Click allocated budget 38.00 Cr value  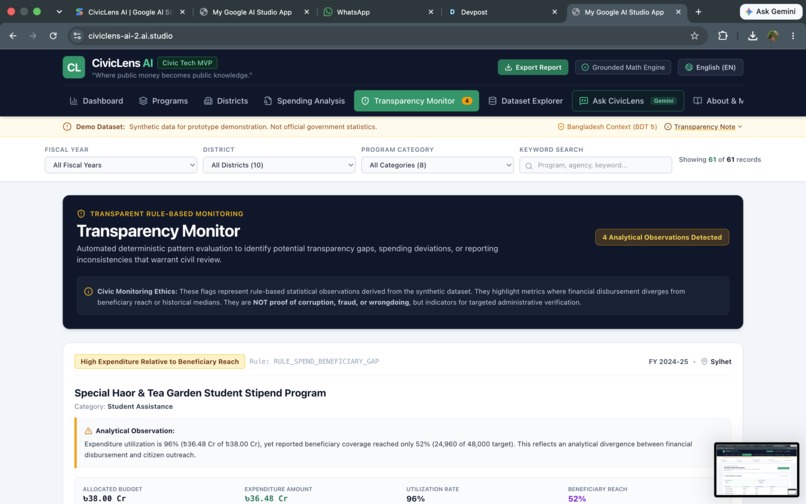pyautogui.click(x=104, y=499)
